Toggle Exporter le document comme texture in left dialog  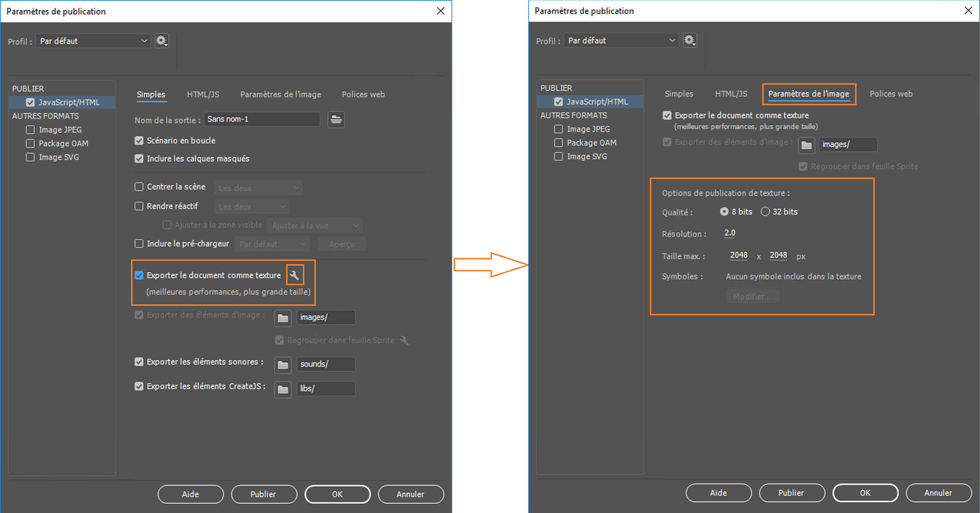139,275
